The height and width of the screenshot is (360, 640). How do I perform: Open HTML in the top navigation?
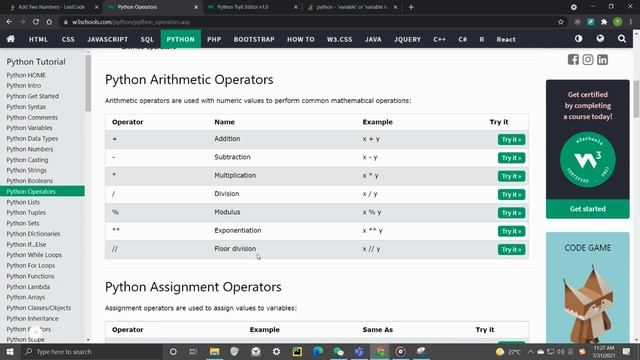pyautogui.click(x=38, y=39)
